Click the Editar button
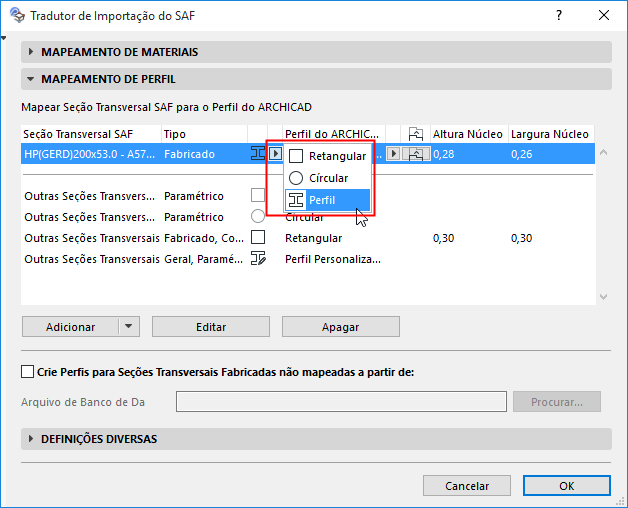Screen dimensions: 628x508 [x=211, y=327]
